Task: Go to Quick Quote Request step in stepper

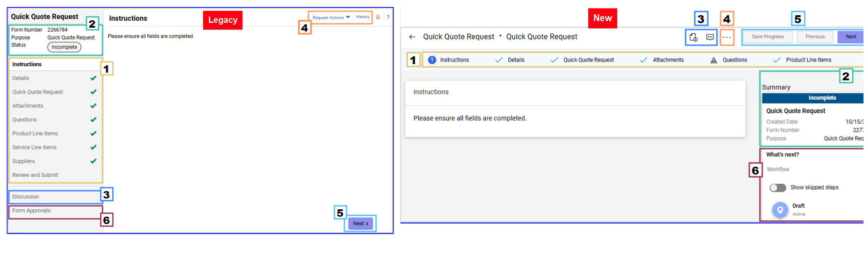Action: [582, 60]
